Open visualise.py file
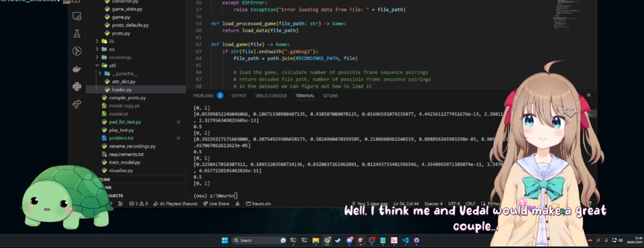Screen dimensions: 644x248 click(121, 170)
